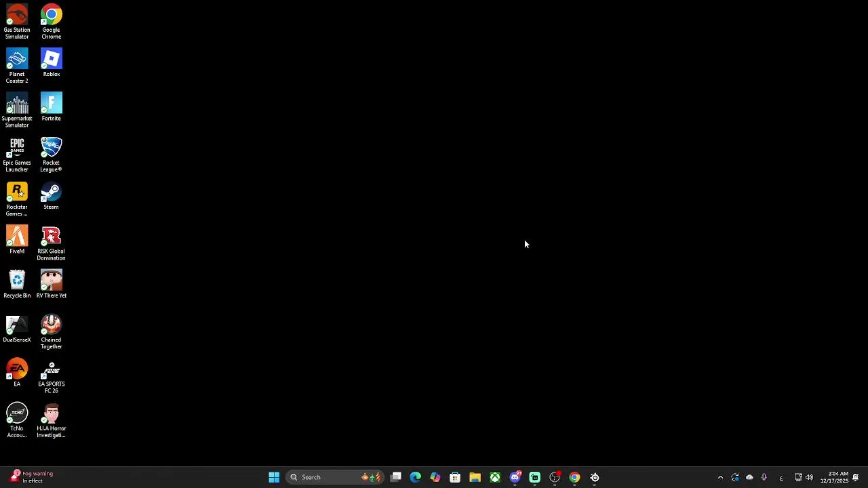Open Copilot from the taskbar
Viewport: 868px width, 488px height.
click(435, 477)
